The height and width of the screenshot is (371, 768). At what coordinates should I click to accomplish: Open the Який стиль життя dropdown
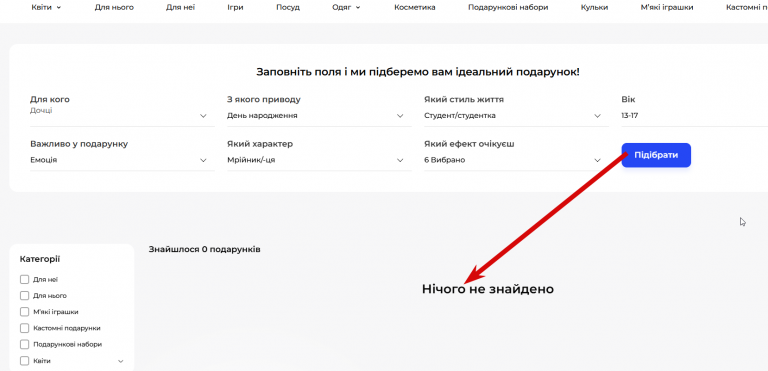pos(517,116)
